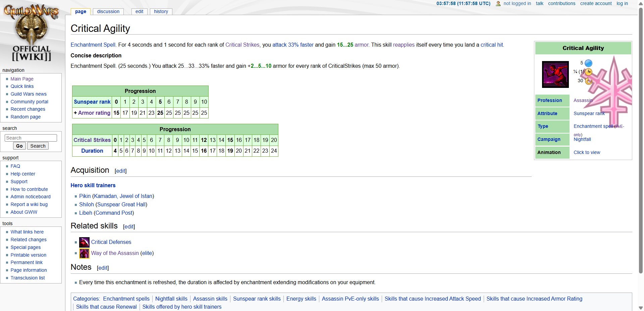Screen dimensions: 644x311
Task: Open Critical Defenses skill link
Action: click(x=111, y=242)
